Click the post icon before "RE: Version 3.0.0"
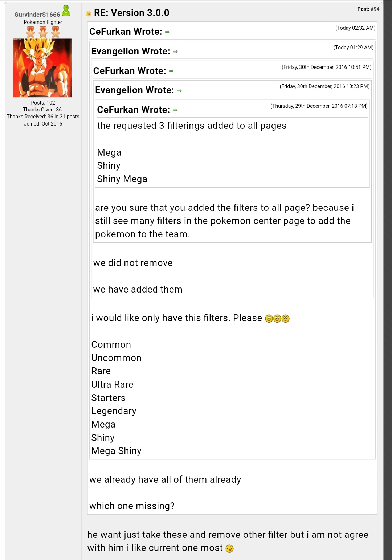 pyautogui.click(x=88, y=14)
